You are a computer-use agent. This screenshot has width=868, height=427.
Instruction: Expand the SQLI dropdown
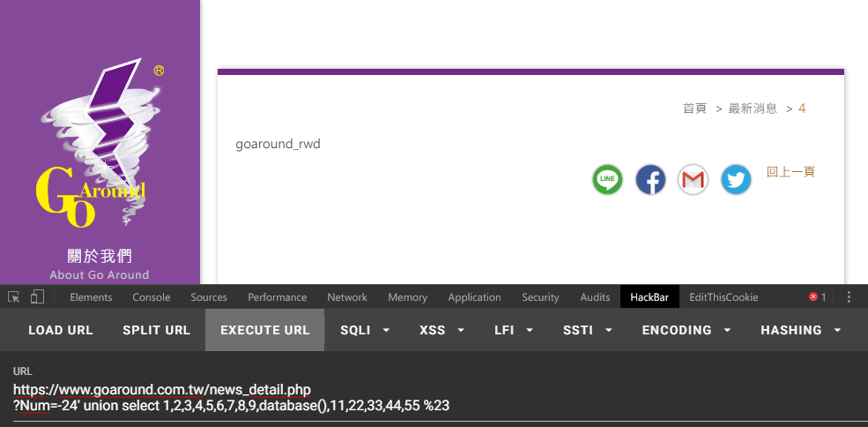(x=366, y=330)
